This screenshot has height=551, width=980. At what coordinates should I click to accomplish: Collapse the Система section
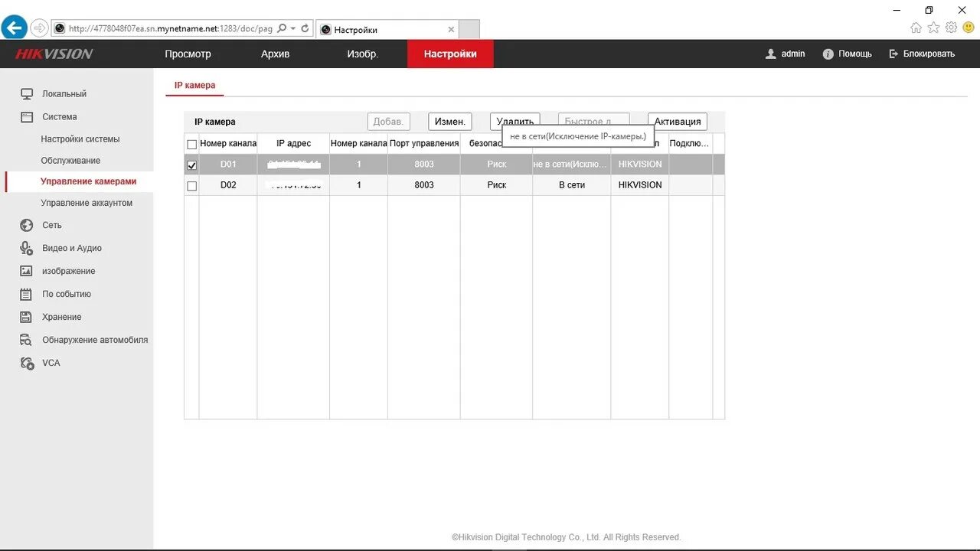pyautogui.click(x=60, y=117)
